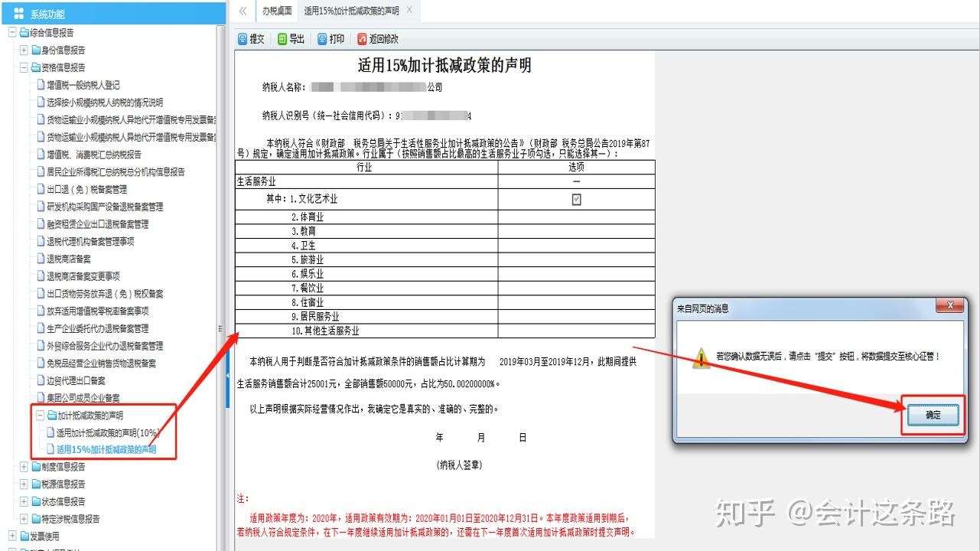Image resolution: width=980 pixels, height=551 pixels.
Task: Click the 导出 export button
Action: pyautogui.click(x=291, y=39)
